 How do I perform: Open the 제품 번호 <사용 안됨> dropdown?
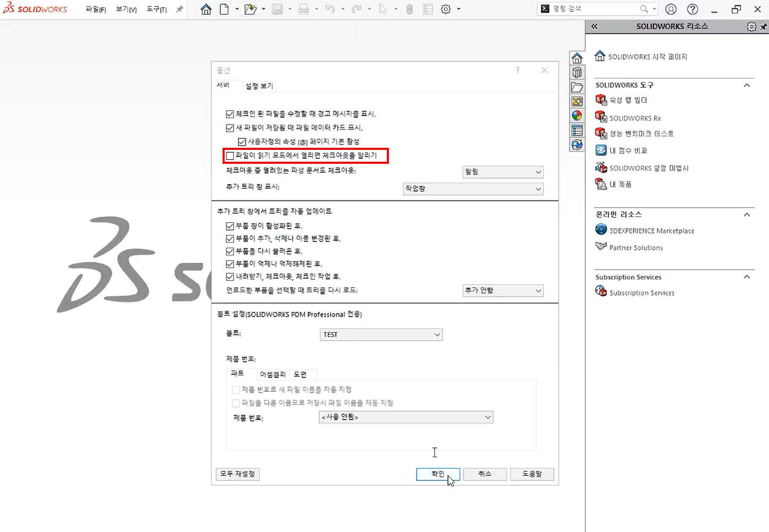tap(406, 417)
